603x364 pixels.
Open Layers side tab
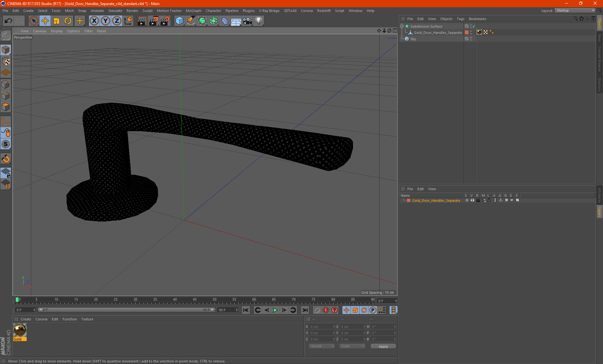coord(600,212)
